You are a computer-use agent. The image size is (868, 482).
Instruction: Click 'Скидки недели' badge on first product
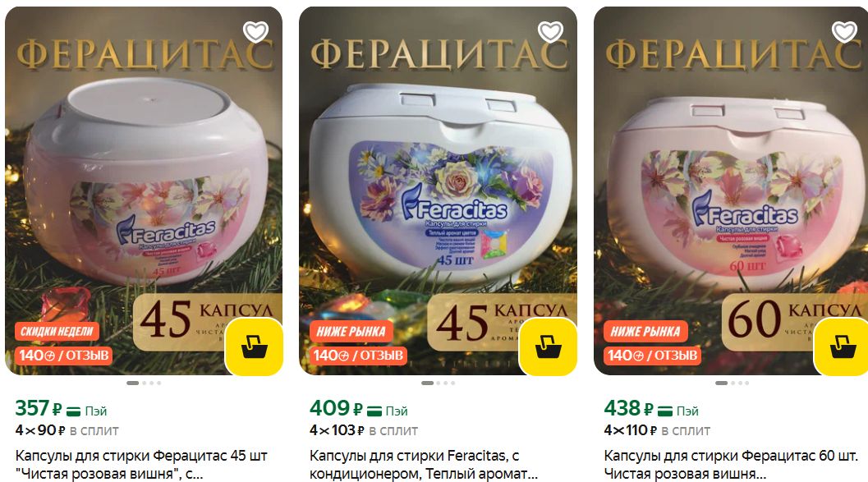(57, 332)
